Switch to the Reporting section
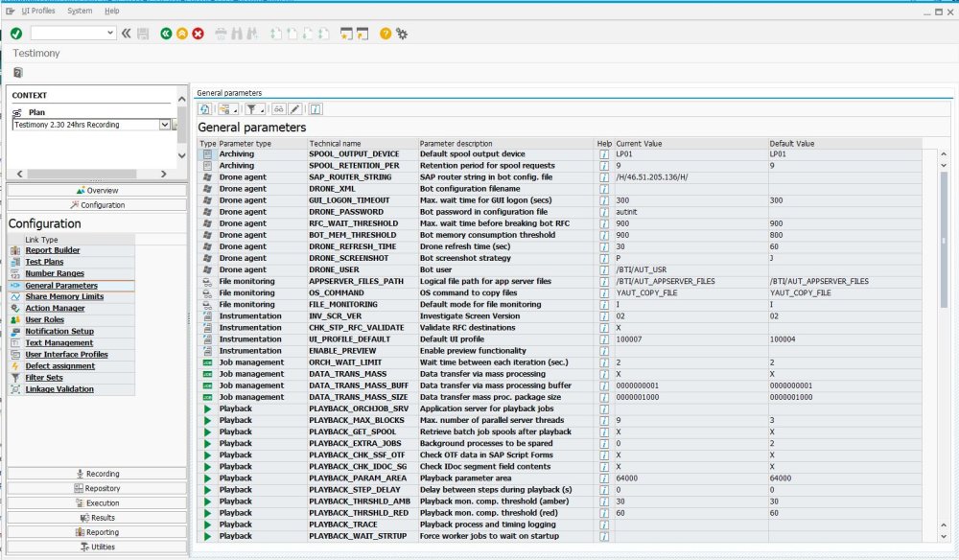 (97, 532)
